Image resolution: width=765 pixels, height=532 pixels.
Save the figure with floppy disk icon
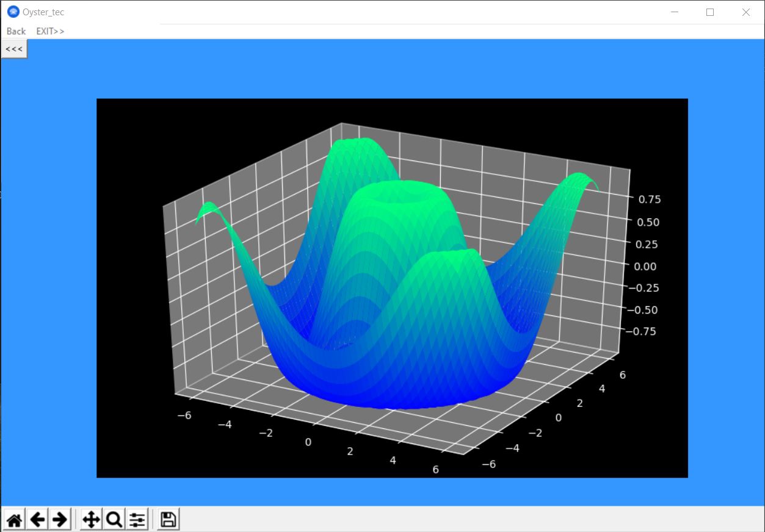point(168,520)
